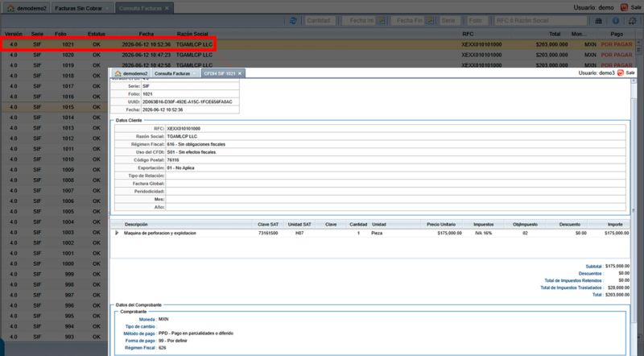Click the Serie filter field
The height and width of the screenshot is (356, 644).
449,21
